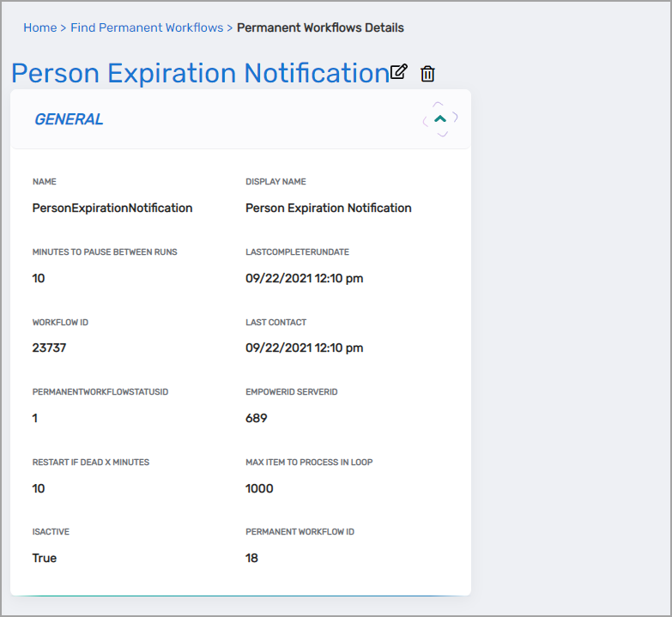Click the WORKFLOW ID field label
Screen dimensions: 672x617
(x=60, y=322)
